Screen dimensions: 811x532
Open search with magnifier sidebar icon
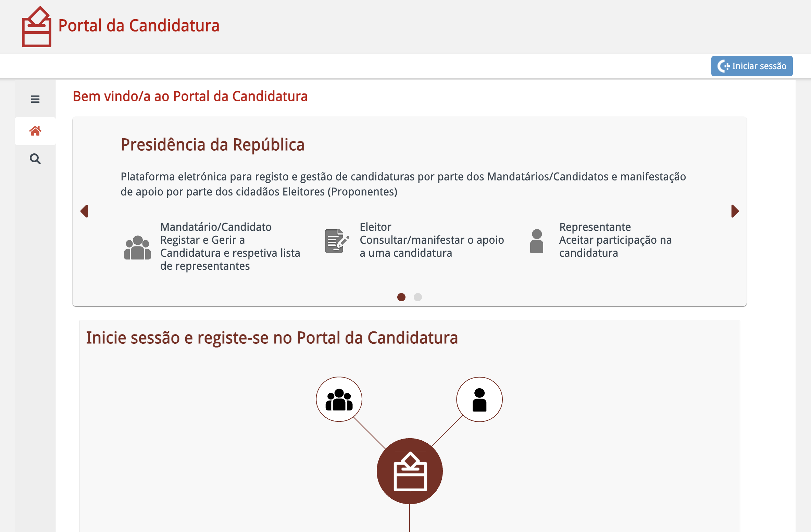(x=35, y=159)
